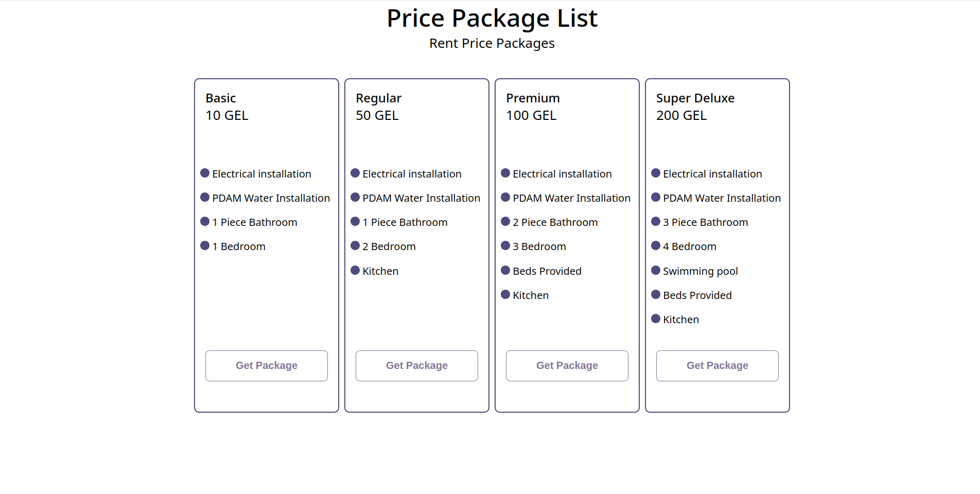Click bullet icon beside Basic's 1 Bedroom

[x=205, y=245]
